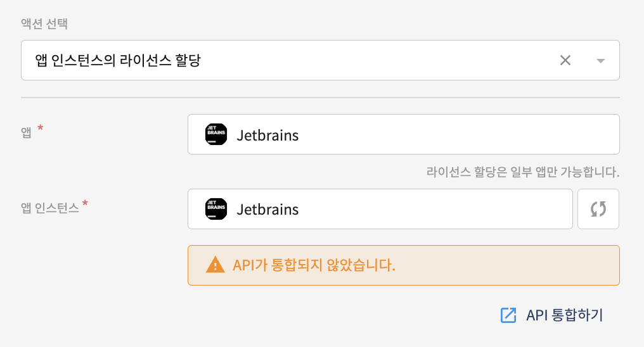This screenshot has height=347, width=644.
Task: Click the 앱 인스턴스 field label
Action: (50, 208)
